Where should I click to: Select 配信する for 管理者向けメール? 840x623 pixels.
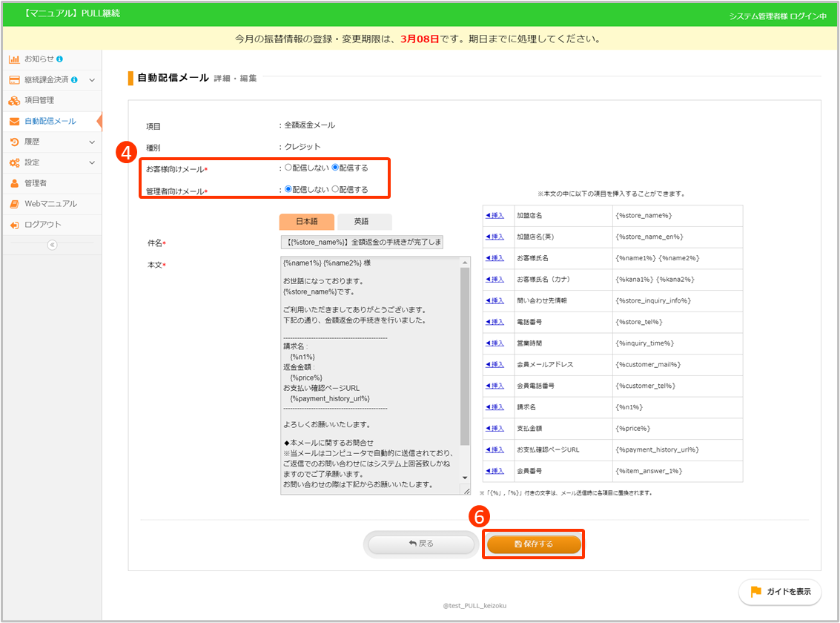tap(335, 189)
